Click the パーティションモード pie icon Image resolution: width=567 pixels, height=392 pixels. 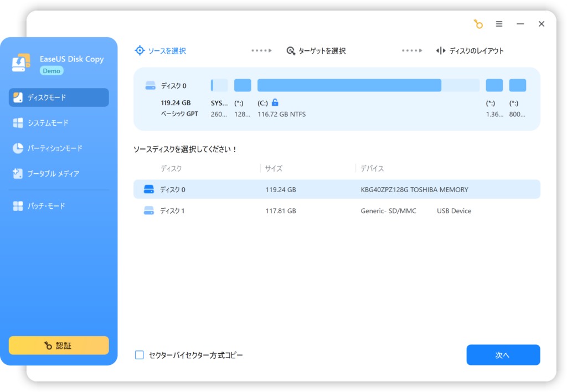point(18,148)
